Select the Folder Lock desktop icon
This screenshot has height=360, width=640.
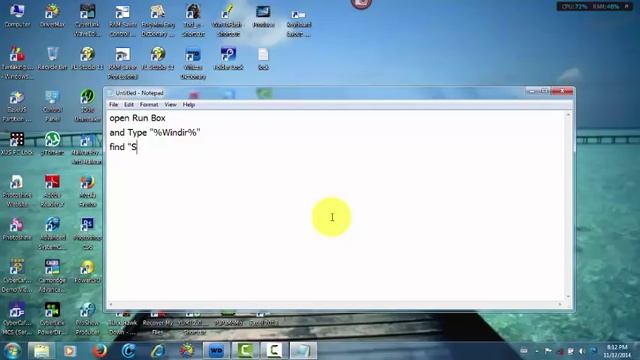click(228, 59)
